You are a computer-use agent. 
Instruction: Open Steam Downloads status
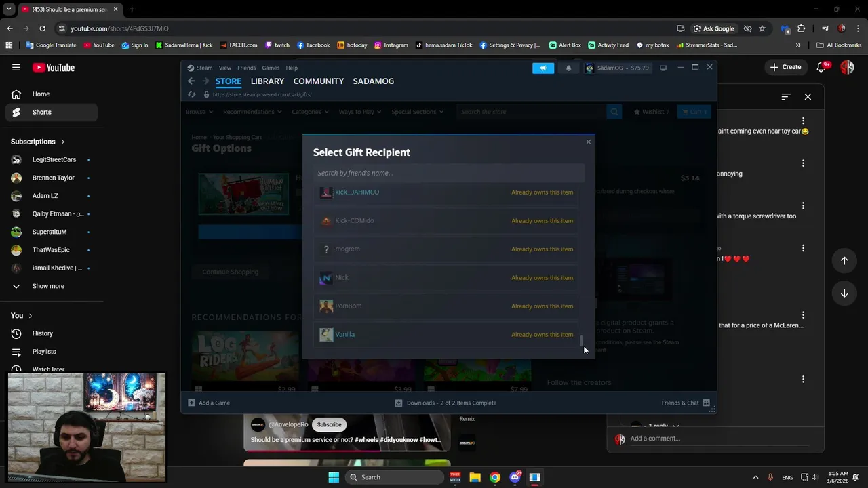[x=446, y=403]
